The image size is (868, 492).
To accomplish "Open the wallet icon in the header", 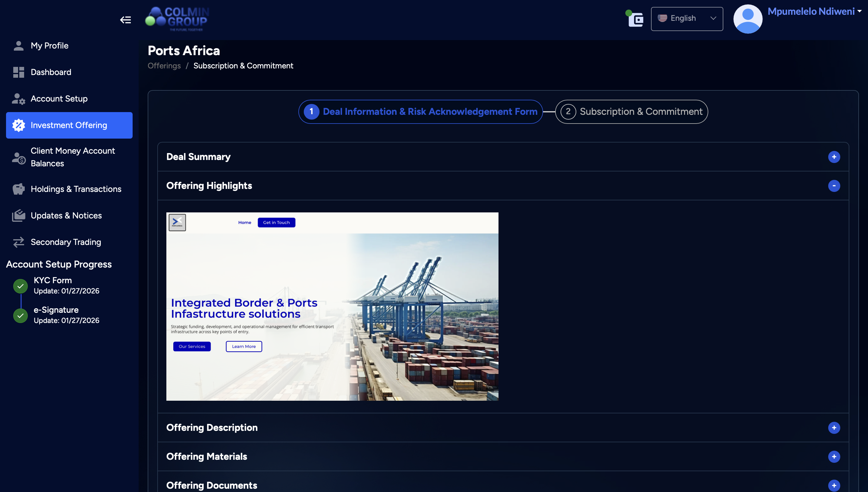I will (635, 19).
